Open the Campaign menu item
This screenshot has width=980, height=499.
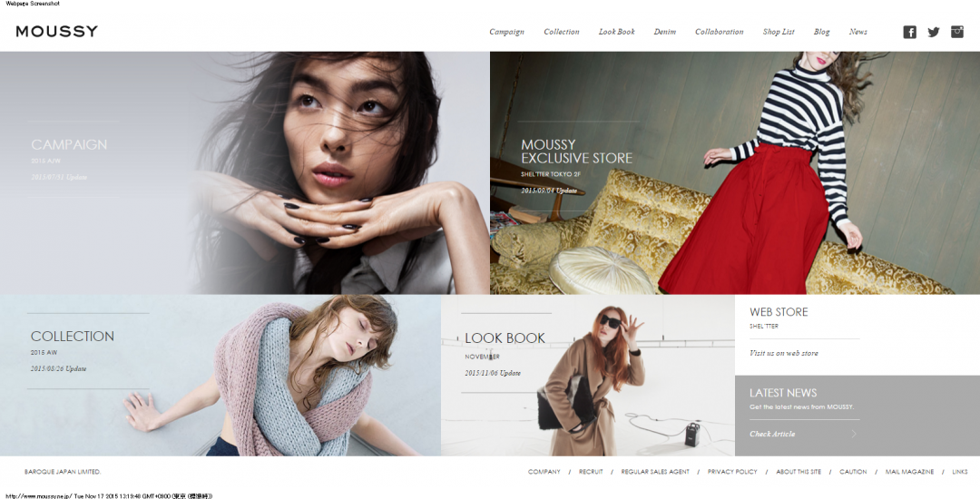click(506, 32)
